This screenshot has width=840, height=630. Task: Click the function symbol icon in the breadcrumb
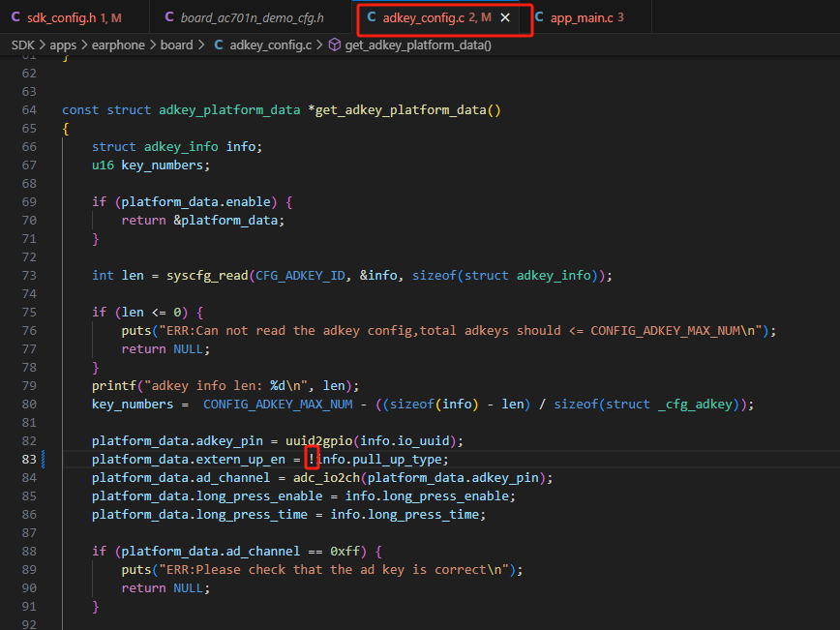tap(334, 45)
